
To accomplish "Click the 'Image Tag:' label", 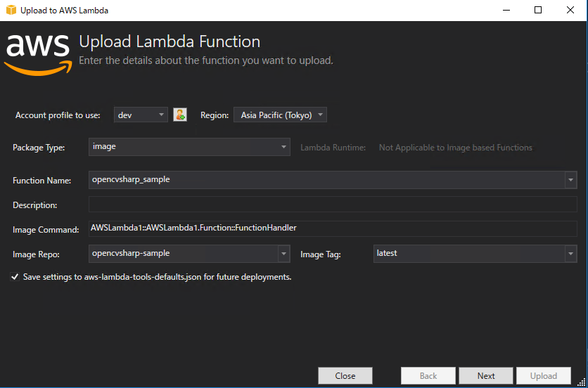I will (320, 254).
